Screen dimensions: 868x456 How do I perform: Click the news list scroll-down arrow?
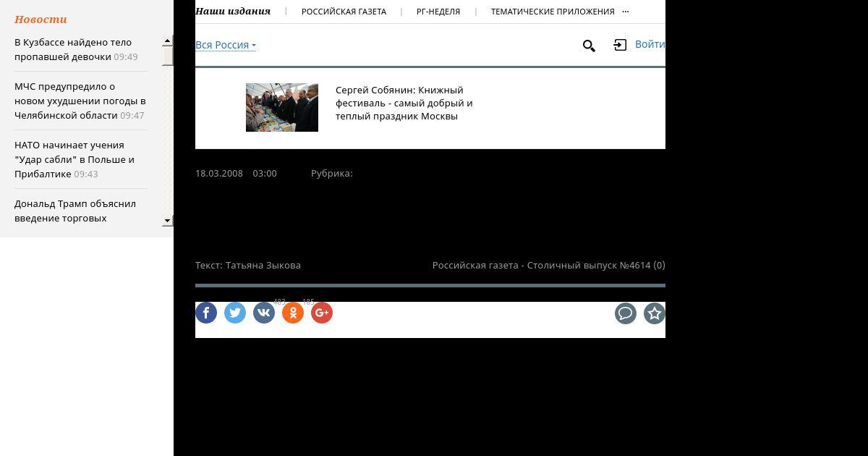tap(168, 220)
